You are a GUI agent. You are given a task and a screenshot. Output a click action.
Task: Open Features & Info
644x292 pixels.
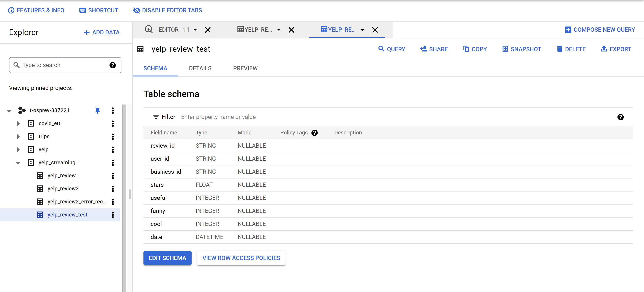tap(36, 10)
